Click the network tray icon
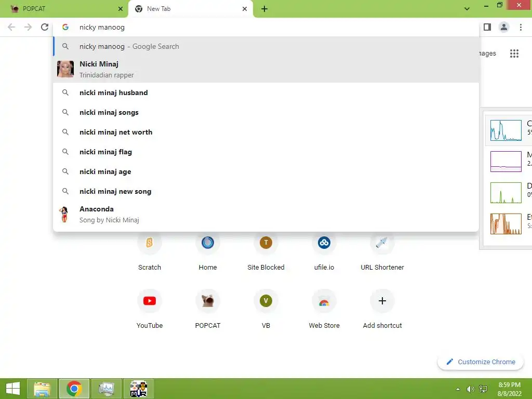 click(x=483, y=389)
